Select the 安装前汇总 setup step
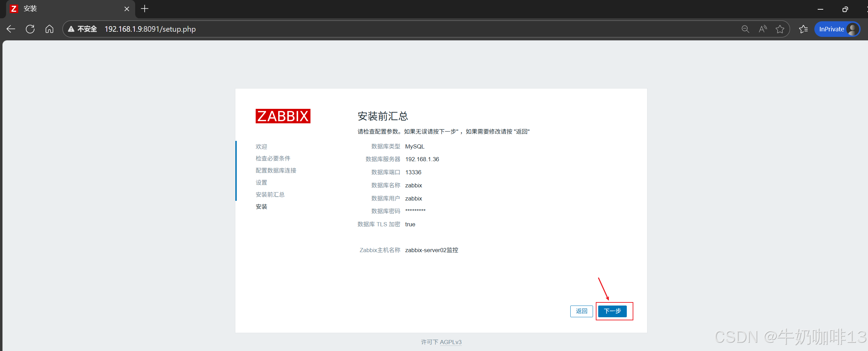 click(270, 195)
